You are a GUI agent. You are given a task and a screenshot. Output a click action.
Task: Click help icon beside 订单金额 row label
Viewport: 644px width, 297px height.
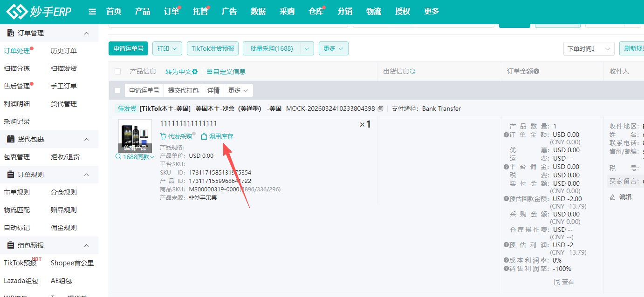(506, 135)
